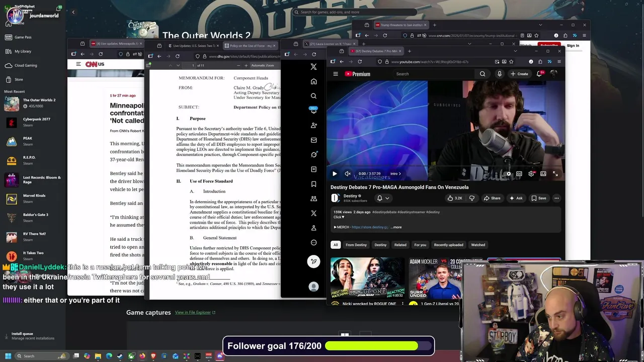
Task: Unmute the YouTube video player
Action: (347, 173)
